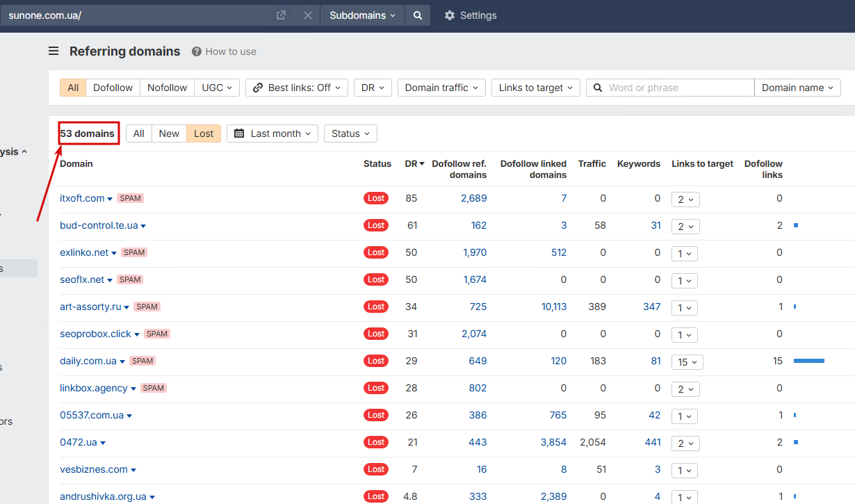Click 347 keywords for art-assorty.ru
This screenshot has width=855, height=504.
click(652, 307)
